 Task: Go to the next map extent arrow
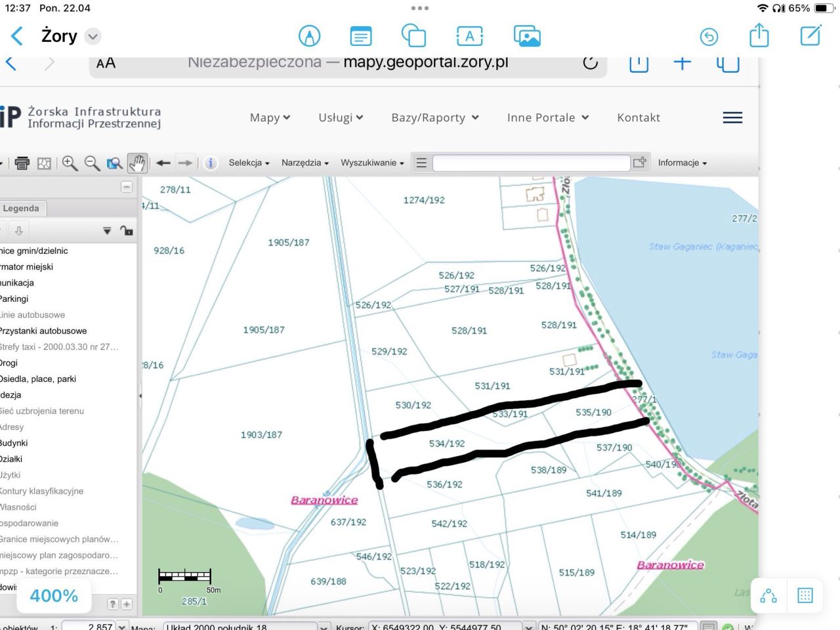coord(186,163)
